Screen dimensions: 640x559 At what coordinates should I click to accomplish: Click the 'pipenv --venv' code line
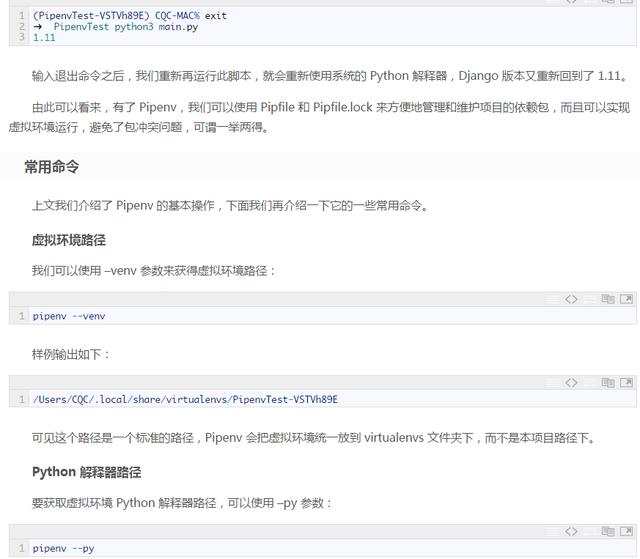[69, 316]
